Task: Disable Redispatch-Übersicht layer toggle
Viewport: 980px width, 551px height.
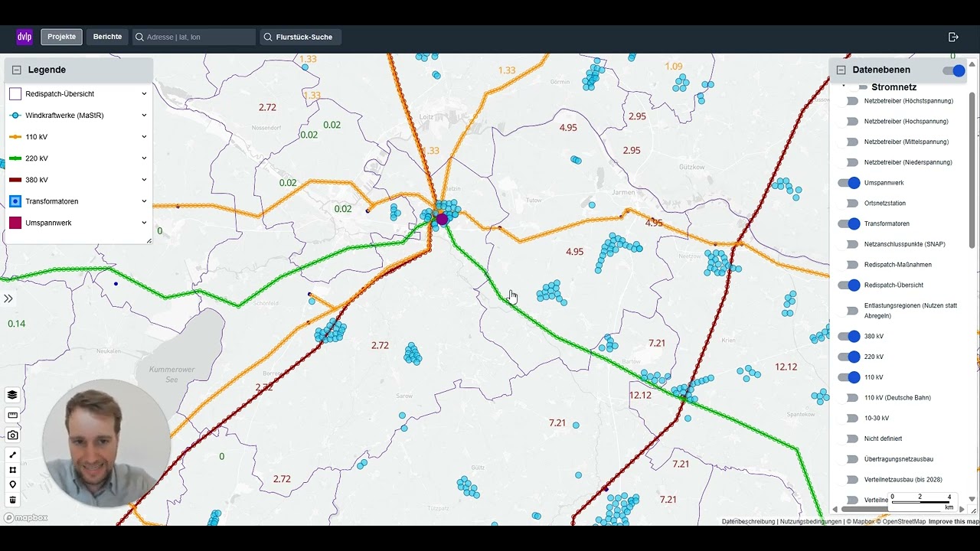Action: click(849, 285)
